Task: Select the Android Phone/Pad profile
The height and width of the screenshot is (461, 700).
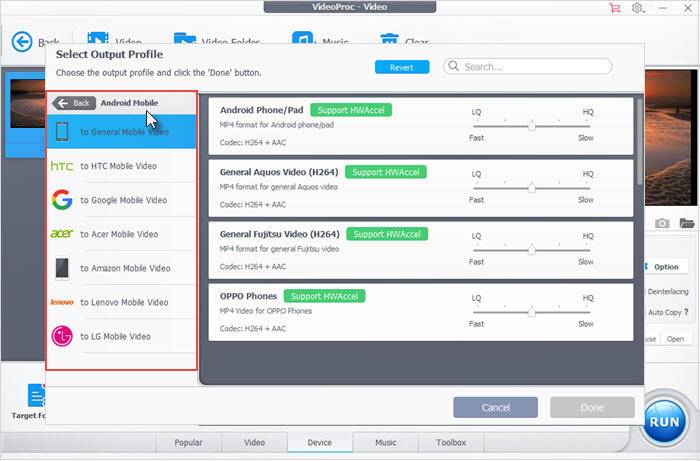Action: [421, 126]
